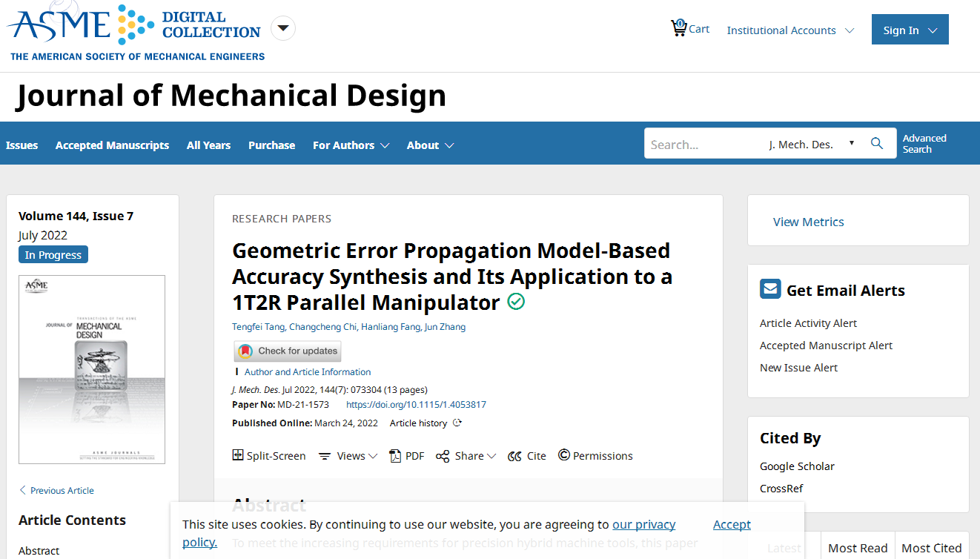Viewport: 980px width, 559px height.
Task: Open Split-Screen view
Action: (268, 456)
